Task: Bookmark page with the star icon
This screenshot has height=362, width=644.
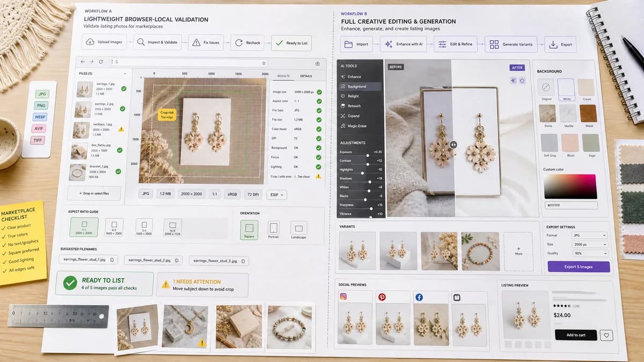Action: [264, 63]
